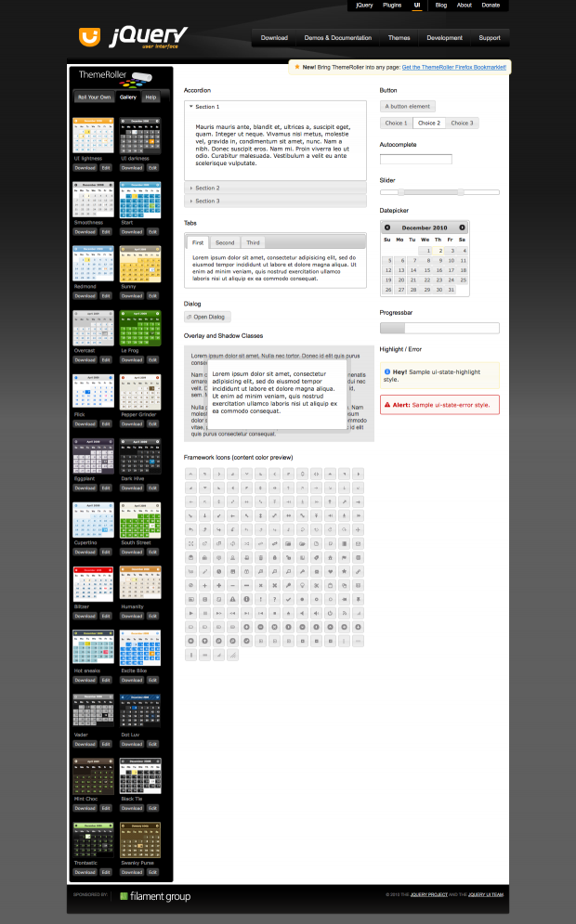Click the Autocomplete input field

pos(416,159)
